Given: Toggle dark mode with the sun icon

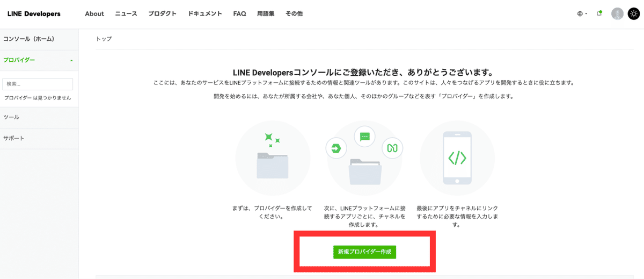Looking at the screenshot, I should 633,14.
